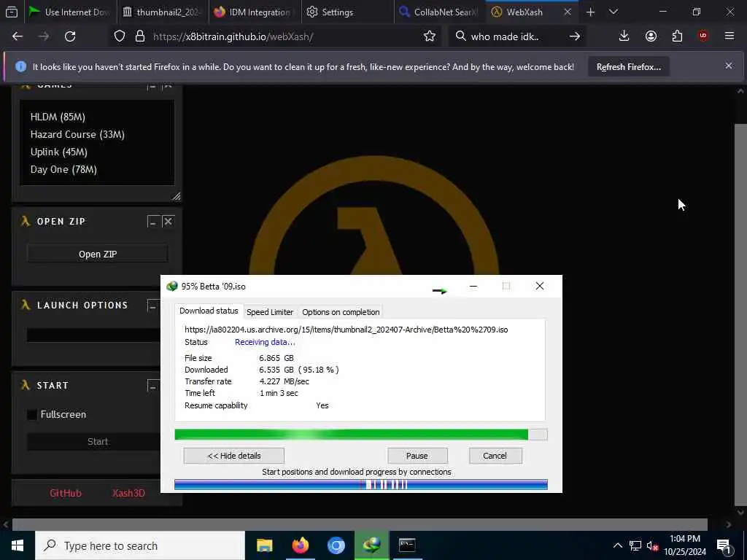
Task: Close the Open ZIP panel
Action: point(169,222)
